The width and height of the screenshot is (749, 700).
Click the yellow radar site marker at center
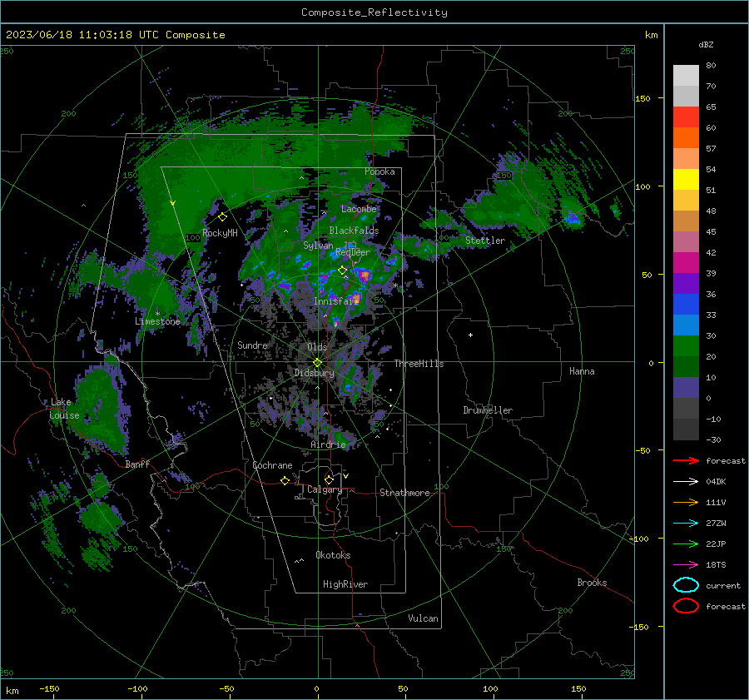click(318, 363)
